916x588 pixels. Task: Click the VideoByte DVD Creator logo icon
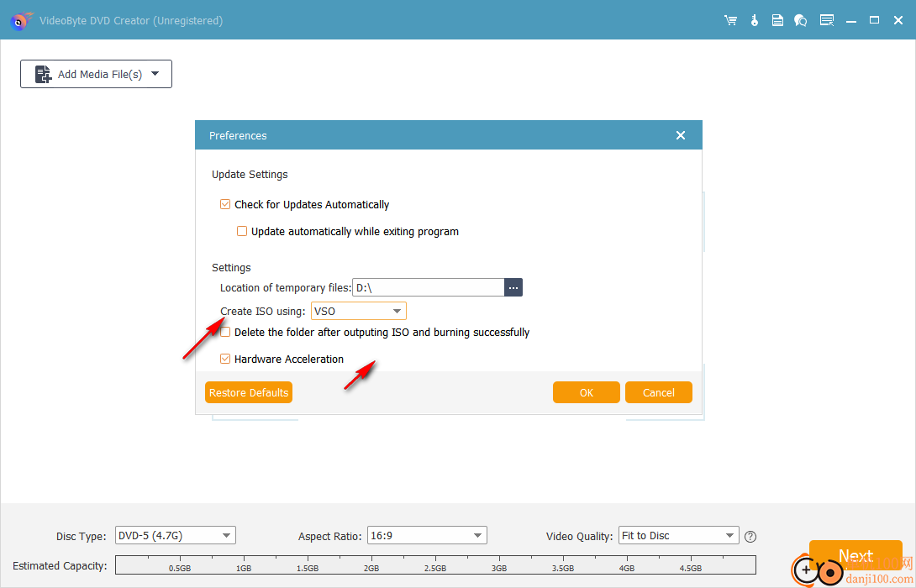pyautogui.click(x=21, y=21)
